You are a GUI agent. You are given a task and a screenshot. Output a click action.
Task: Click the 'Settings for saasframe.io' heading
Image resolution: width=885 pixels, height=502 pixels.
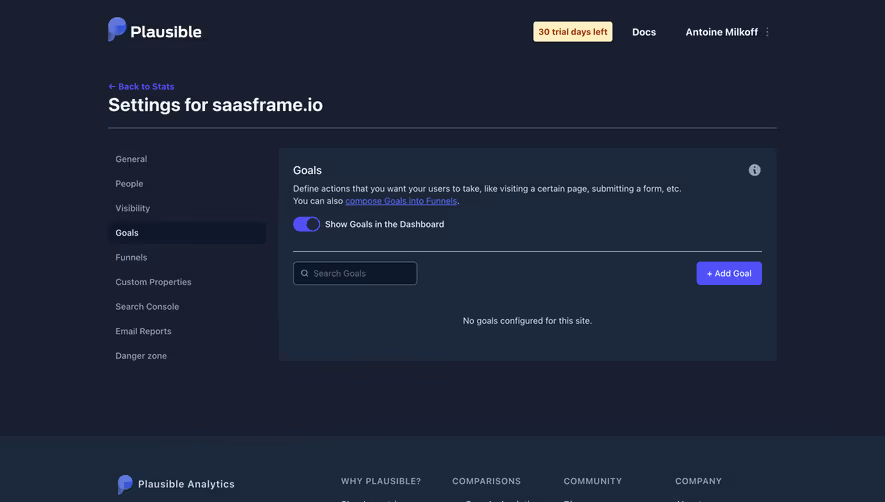click(216, 105)
